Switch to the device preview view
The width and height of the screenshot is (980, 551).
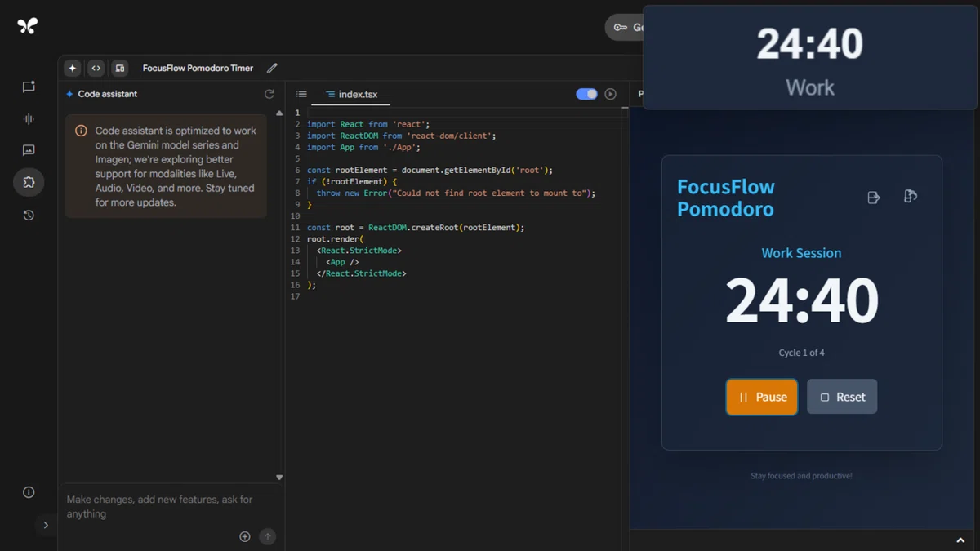click(120, 69)
